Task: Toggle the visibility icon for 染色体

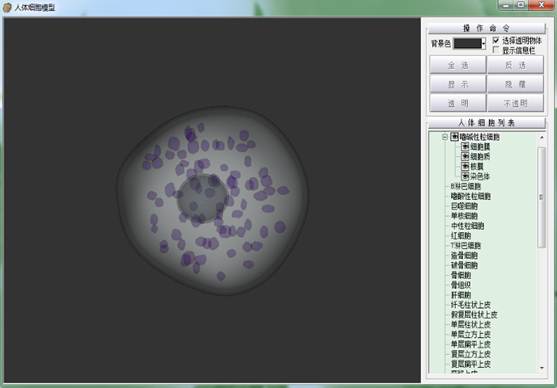Action: [x=465, y=176]
